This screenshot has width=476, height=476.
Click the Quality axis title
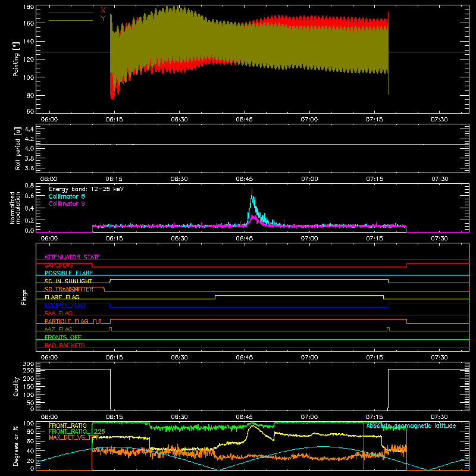[16, 386]
